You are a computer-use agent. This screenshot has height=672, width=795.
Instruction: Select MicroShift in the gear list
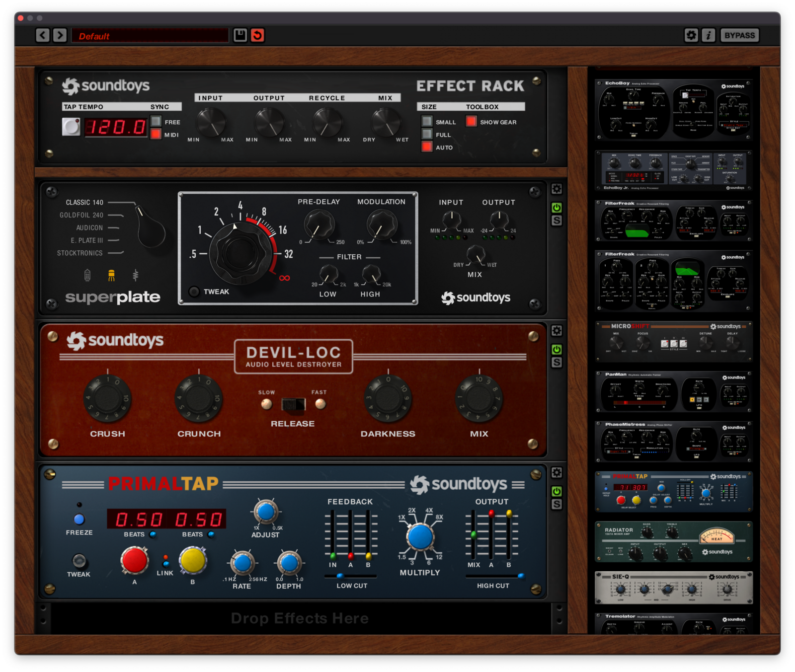click(x=673, y=341)
